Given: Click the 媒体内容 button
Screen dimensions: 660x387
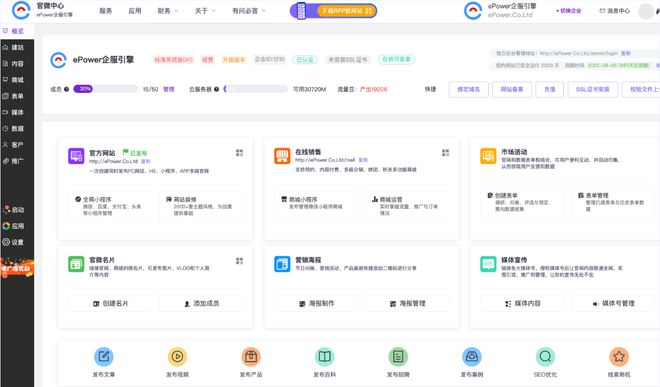Looking at the screenshot, I should (522, 303).
